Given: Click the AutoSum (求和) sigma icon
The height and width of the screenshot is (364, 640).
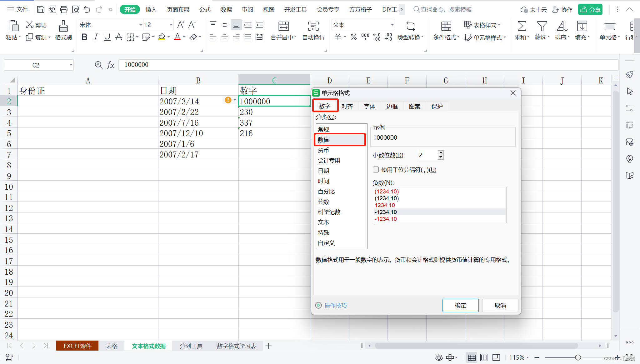Looking at the screenshot, I should pyautogui.click(x=522, y=26).
